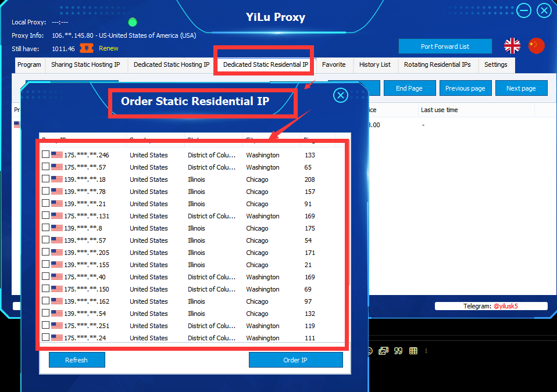Open the Dedicated Static Hosting IP tab
The height and width of the screenshot is (392, 557).
(172, 65)
